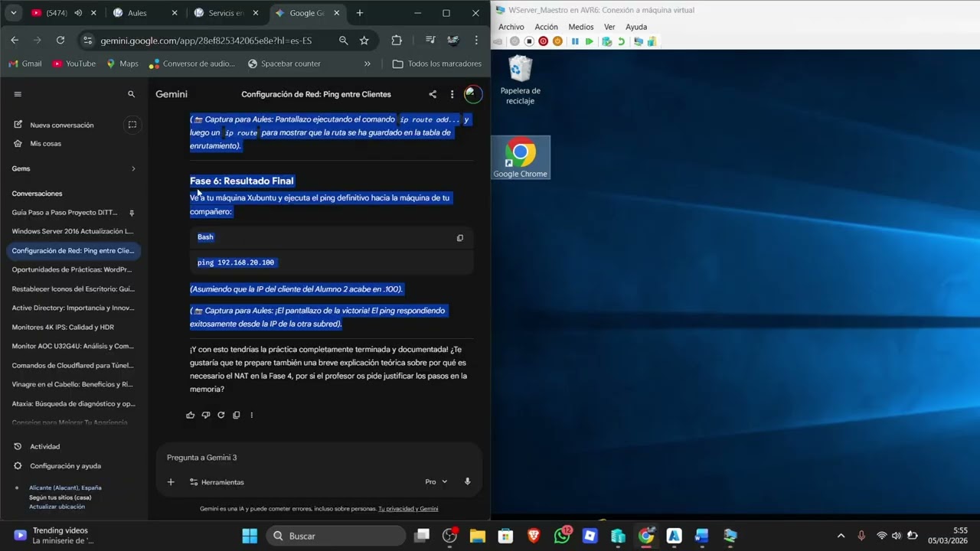The width and height of the screenshot is (980, 551).
Task: Click the plus attach button in the prompt box
Action: point(171,482)
